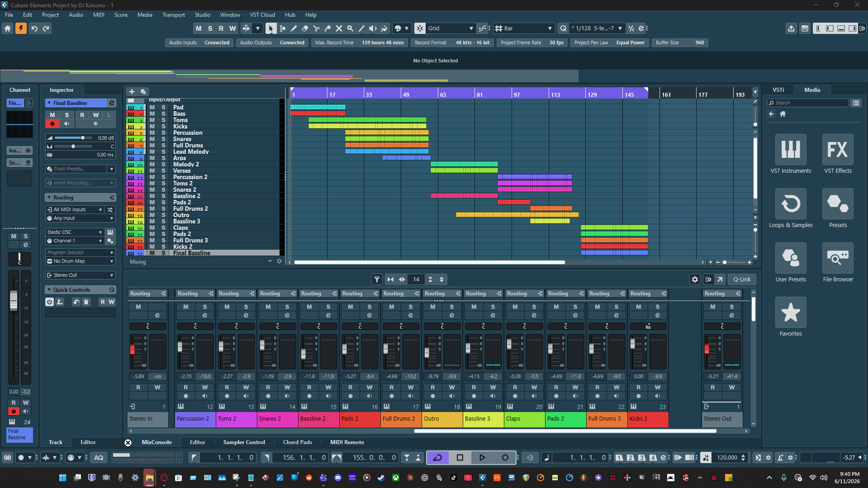
Task: Solo the Claps mixer channel
Action: [534, 307]
